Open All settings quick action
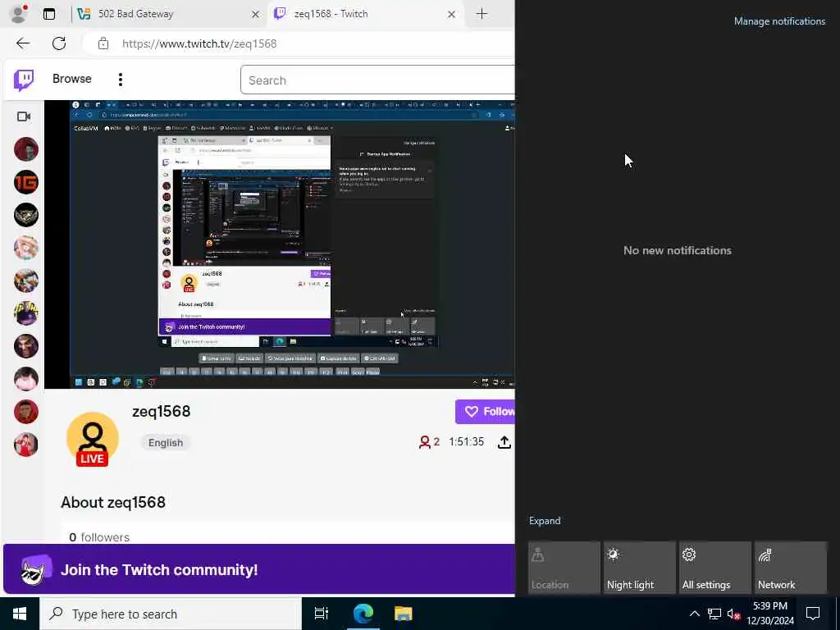840x630 pixels. [715, 568]
